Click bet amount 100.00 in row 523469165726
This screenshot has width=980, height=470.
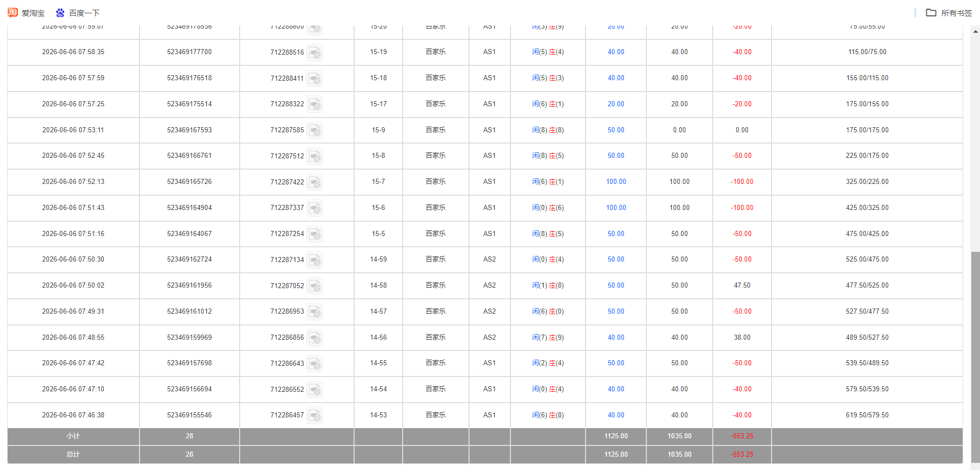[616, 182]
